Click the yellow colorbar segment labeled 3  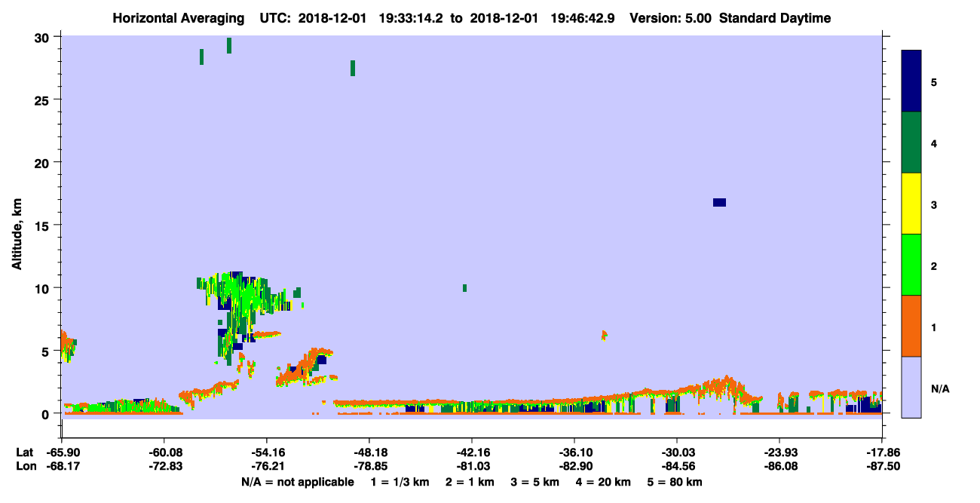point(911,204)
